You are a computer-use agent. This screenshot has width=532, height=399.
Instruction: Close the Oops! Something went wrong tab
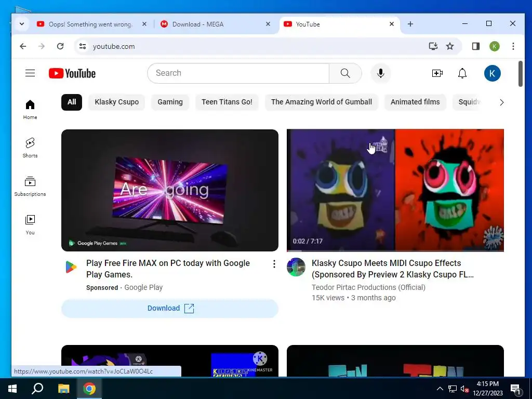144,24
